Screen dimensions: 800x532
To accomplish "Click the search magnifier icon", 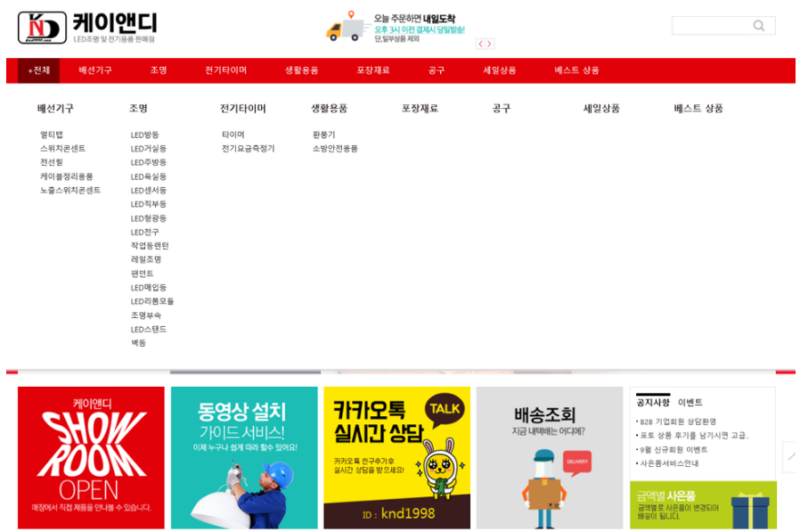I will 758,26.
